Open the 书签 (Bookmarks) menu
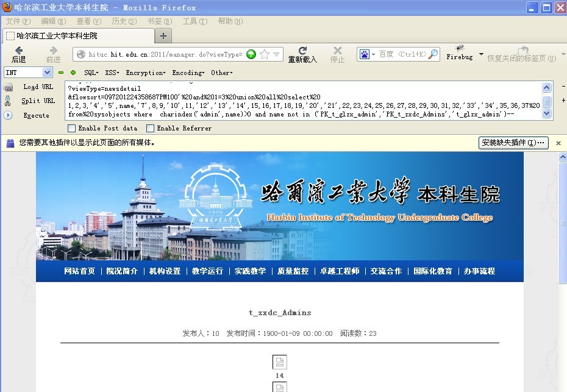567x392 pixels. click(x=160, y=21)
